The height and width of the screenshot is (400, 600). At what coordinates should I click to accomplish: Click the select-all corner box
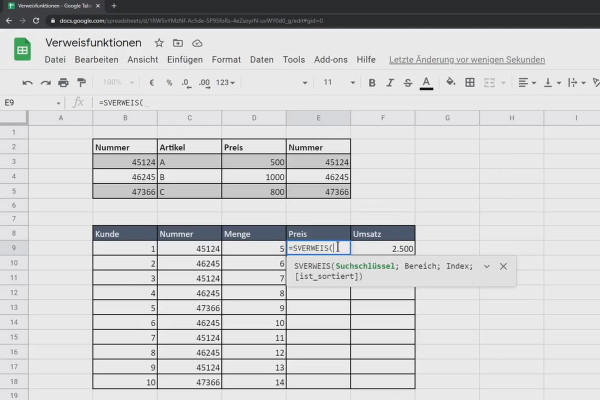pos(14,118)
